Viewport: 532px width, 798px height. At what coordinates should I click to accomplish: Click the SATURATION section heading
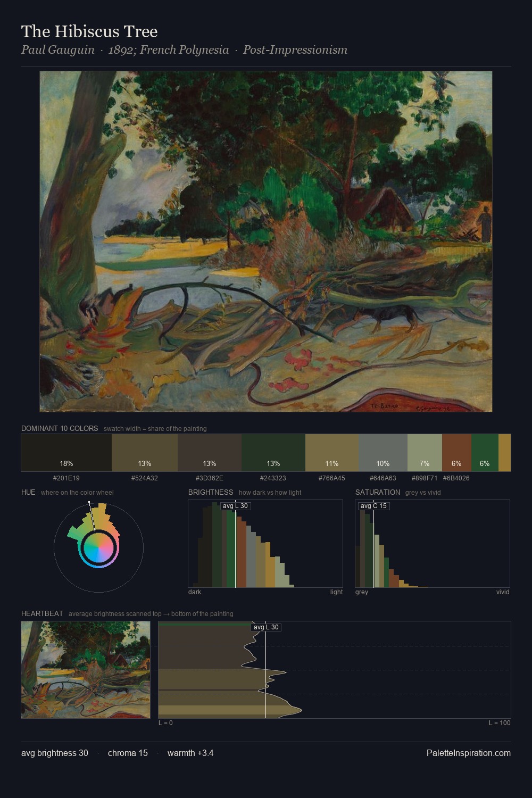click(378, 492)
